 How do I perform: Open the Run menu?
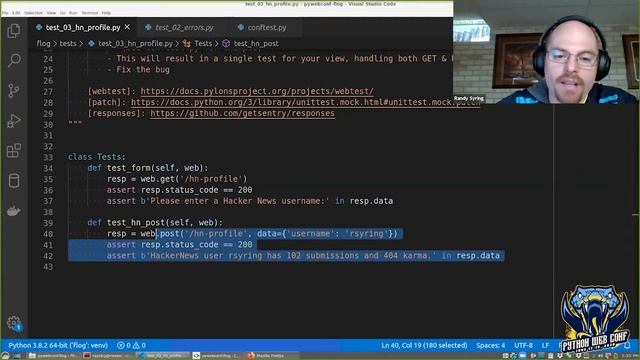click(73, 13)
